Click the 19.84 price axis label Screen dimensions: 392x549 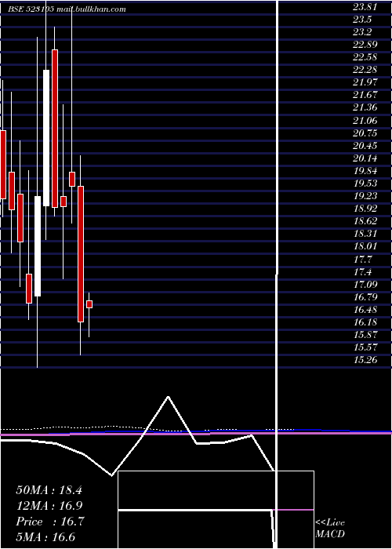pyautogui.click(x=365, y=171)
